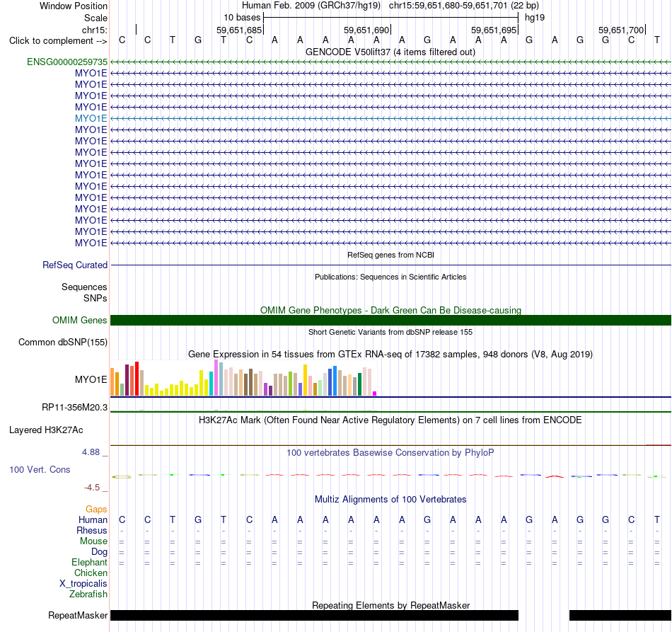Click the 10 bases scale bar
672x632 pixels.
tap(390, 18)
